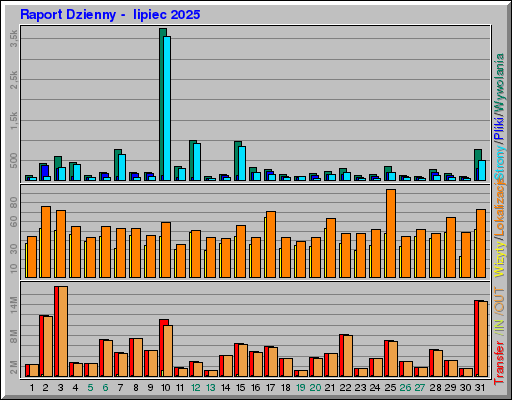Click the orange Lokalizacje bar for day 29

(x=451, y=247)
